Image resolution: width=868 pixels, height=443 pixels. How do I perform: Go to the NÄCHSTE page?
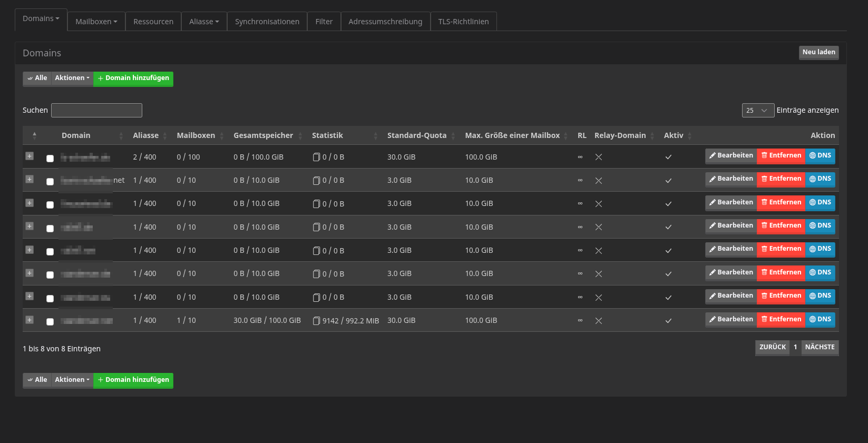[820, 347]
